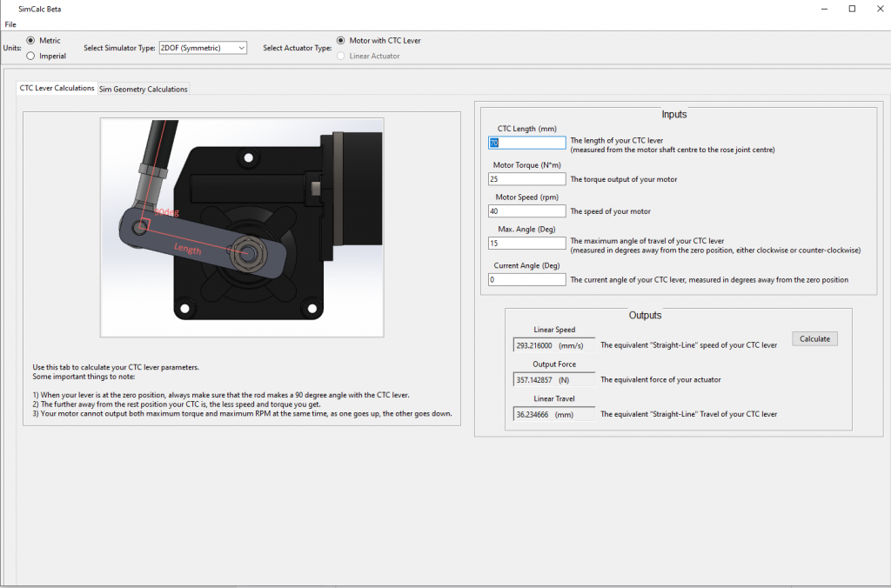891x588 pixels.
Task: Click the SimCalc Beta window title
Action: pos(39,9)
